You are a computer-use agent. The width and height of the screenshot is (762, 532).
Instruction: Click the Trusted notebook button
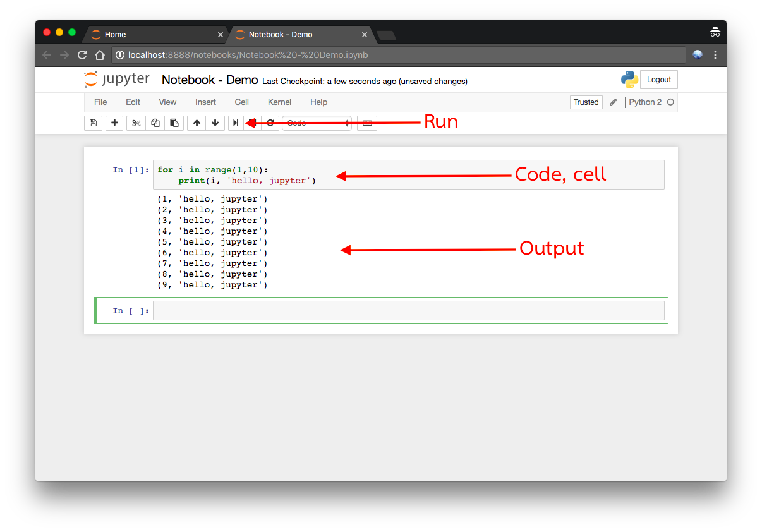(x=586, y=102)
